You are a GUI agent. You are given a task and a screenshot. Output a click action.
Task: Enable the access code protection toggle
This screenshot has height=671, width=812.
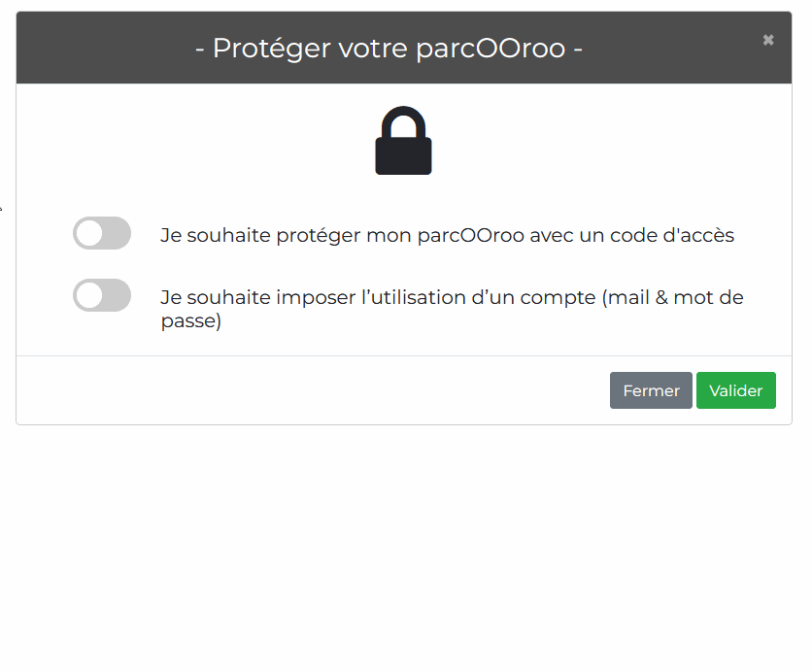tap(101, 233)
